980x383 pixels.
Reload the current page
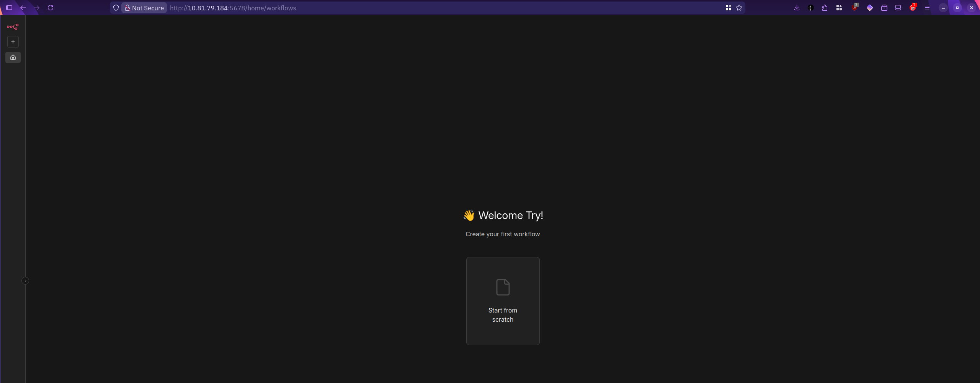click(51, 8)
